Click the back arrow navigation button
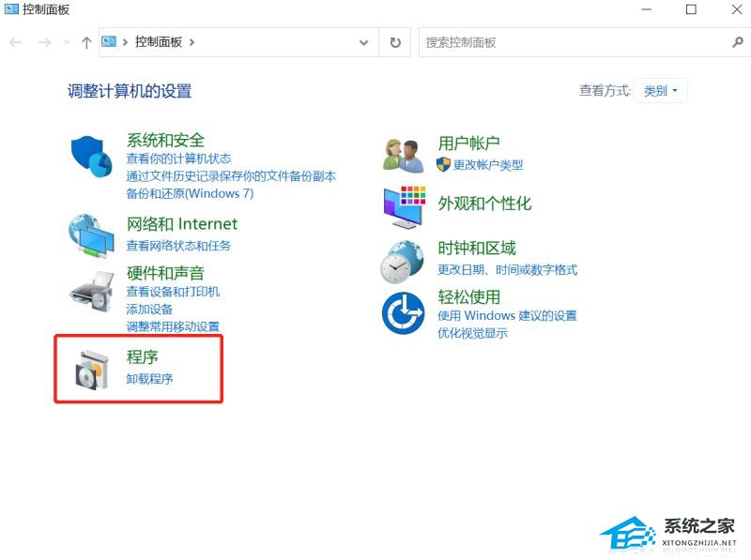The height and width of the screenshot is (560, 751). tap(16, 42)
